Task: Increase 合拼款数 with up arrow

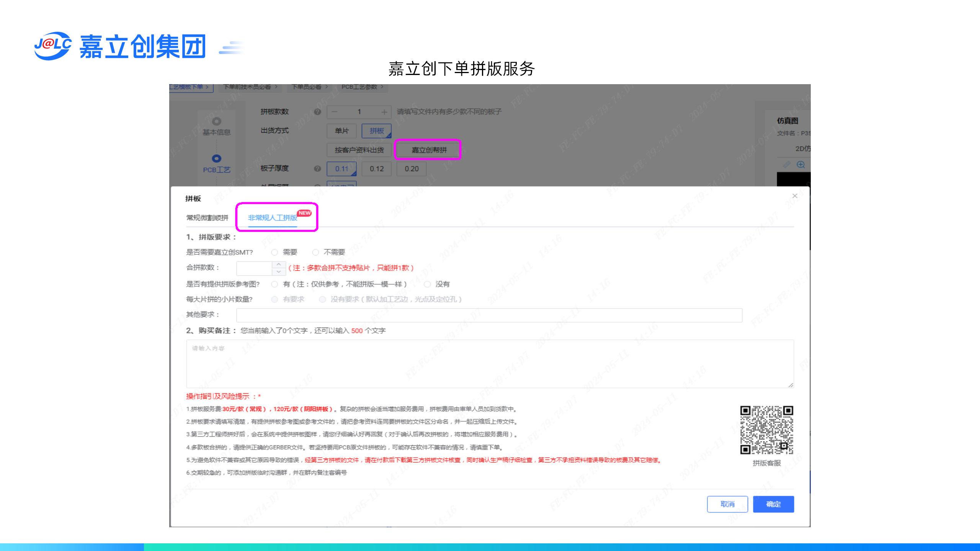Action: [279, 264]
